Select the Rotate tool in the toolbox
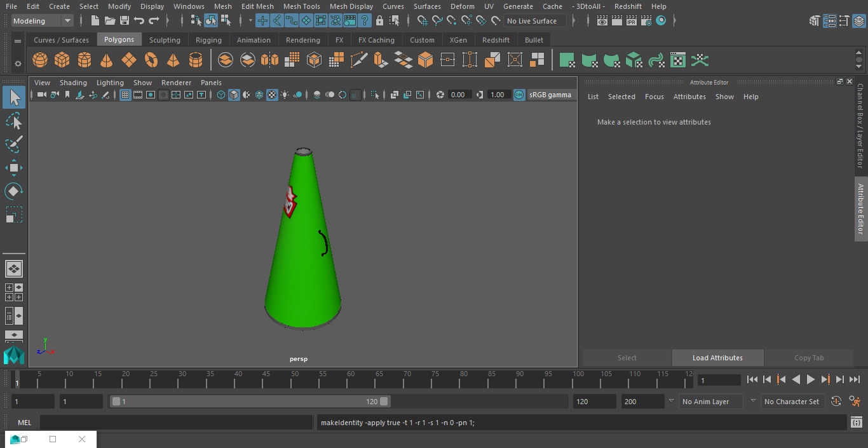This screenshot has width=868, height=448. coord(13,191)
